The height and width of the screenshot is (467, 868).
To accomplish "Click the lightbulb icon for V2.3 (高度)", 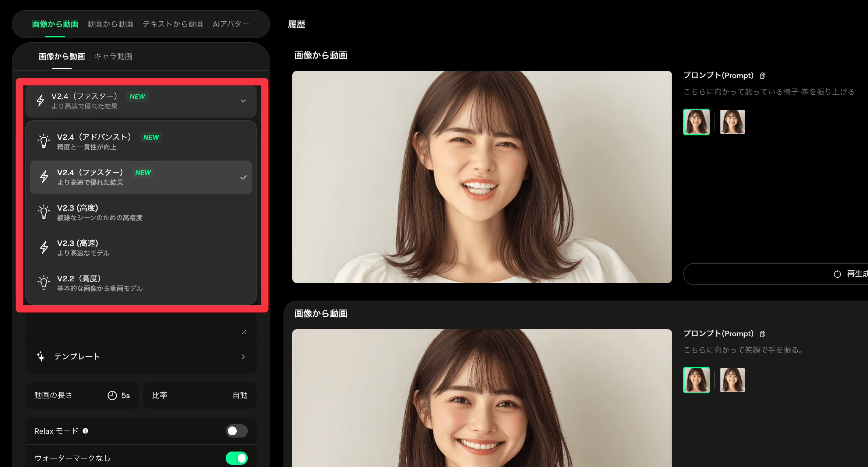I will click(x=44, y=212).
